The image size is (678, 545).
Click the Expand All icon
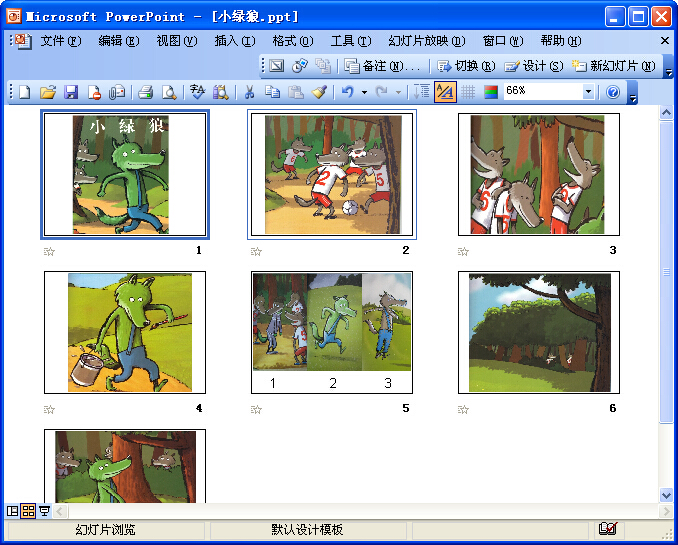coord(421,92)
